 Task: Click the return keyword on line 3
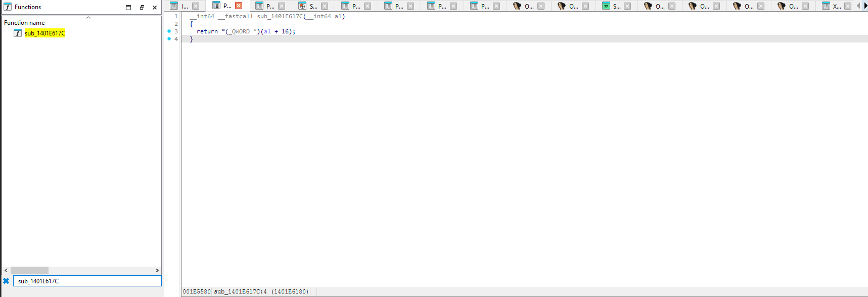(207, 31)
